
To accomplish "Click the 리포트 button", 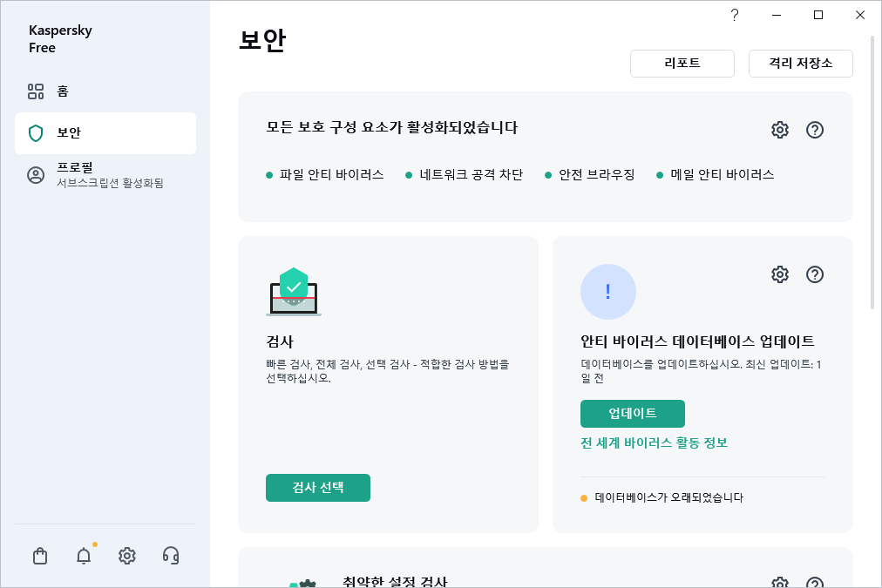I will click(x=682, y=64).
